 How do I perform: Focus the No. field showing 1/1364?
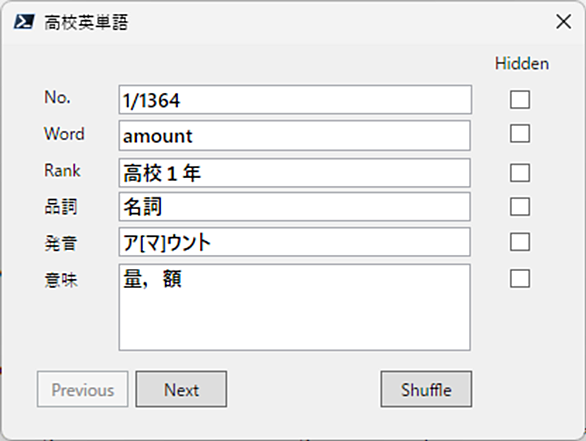coord(295,100)
